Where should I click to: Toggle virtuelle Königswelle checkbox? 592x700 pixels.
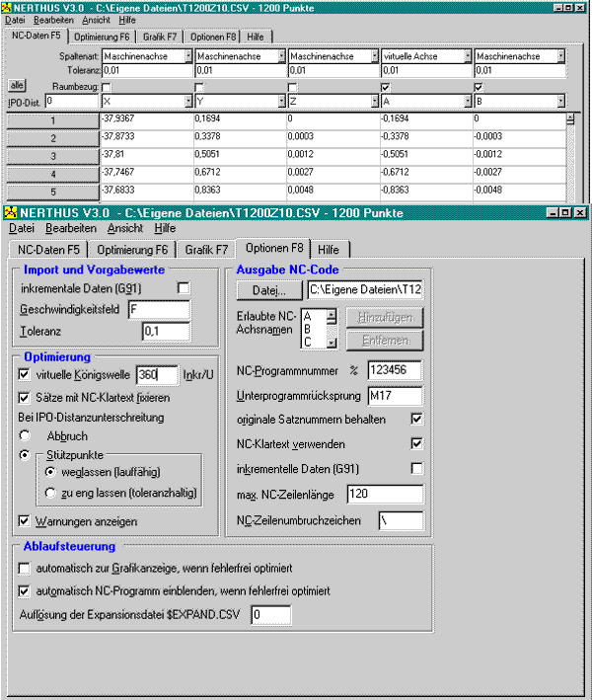coord(24,374)
